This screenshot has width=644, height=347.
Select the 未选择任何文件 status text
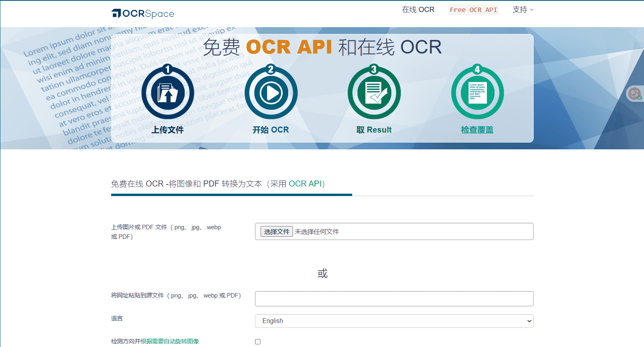(317, 232)
